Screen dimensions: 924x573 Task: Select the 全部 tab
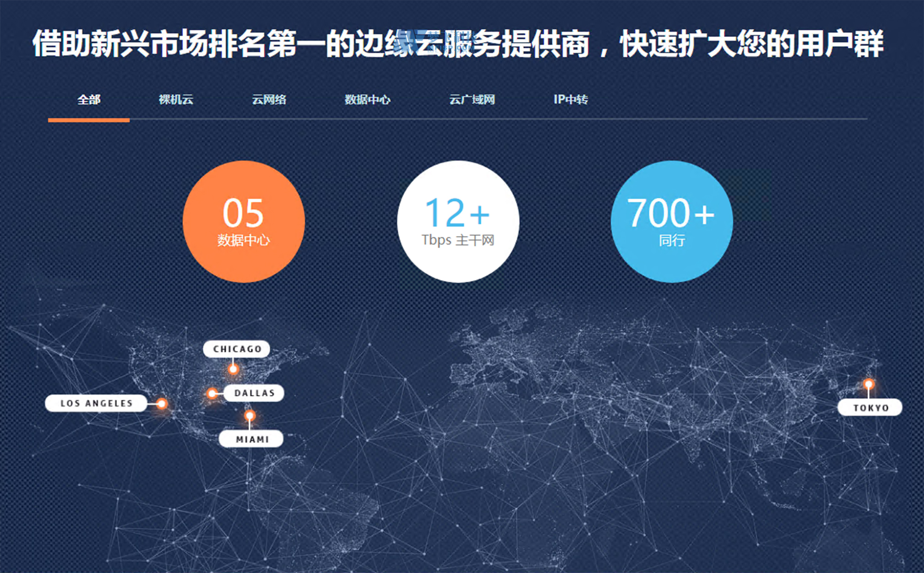tap(89, 99)
